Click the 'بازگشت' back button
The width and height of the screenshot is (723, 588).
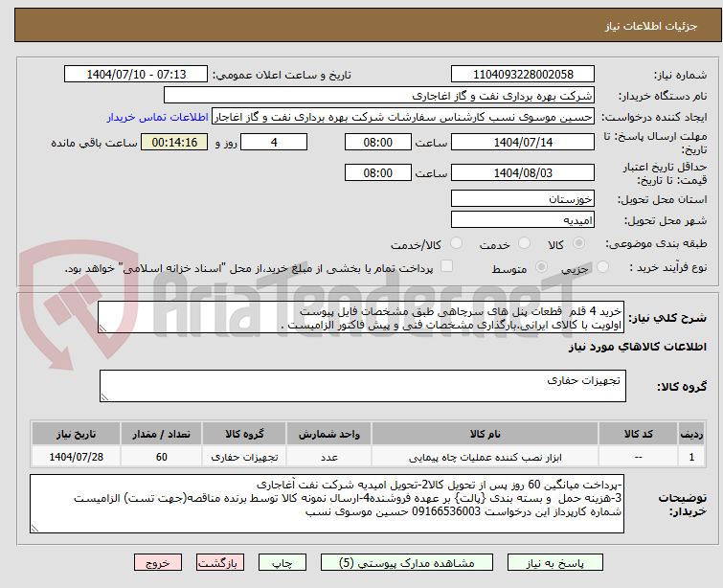pos(219,563)
